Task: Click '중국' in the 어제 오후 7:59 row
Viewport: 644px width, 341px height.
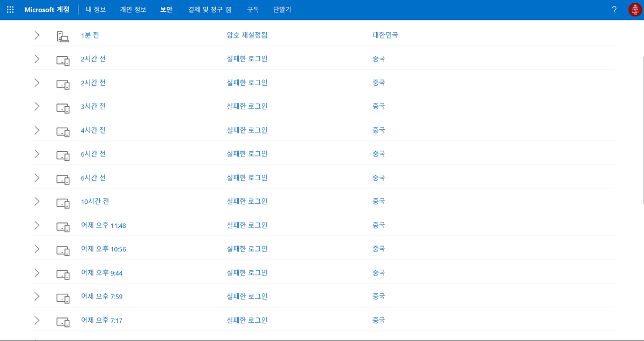Action: [379, 296]
